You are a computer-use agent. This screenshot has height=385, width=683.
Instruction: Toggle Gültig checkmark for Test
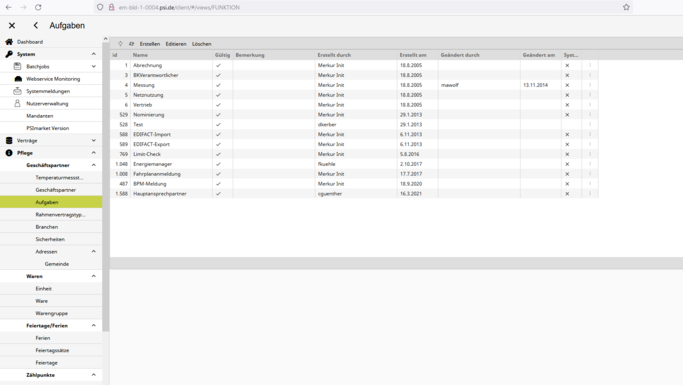(x=218, y=125)
